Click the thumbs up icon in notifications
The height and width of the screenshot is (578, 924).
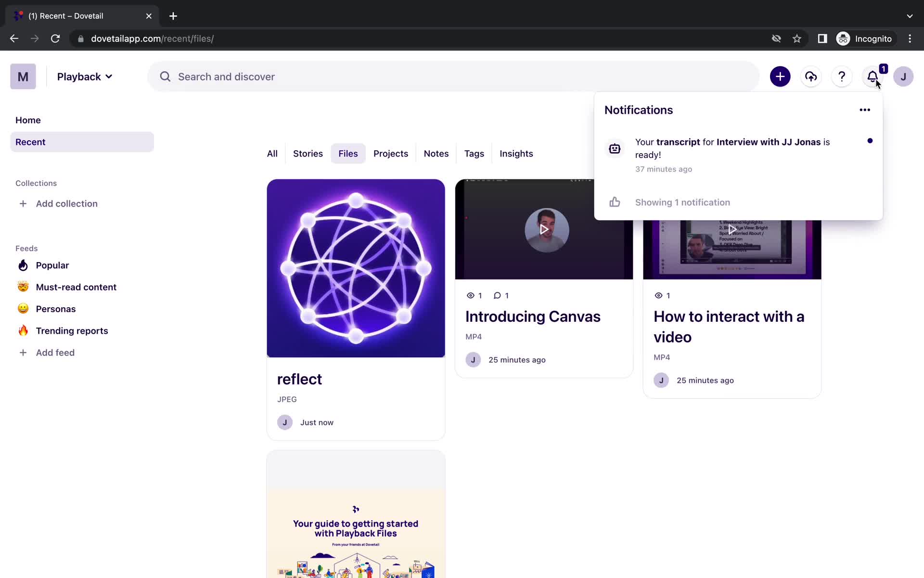(615, 202)
